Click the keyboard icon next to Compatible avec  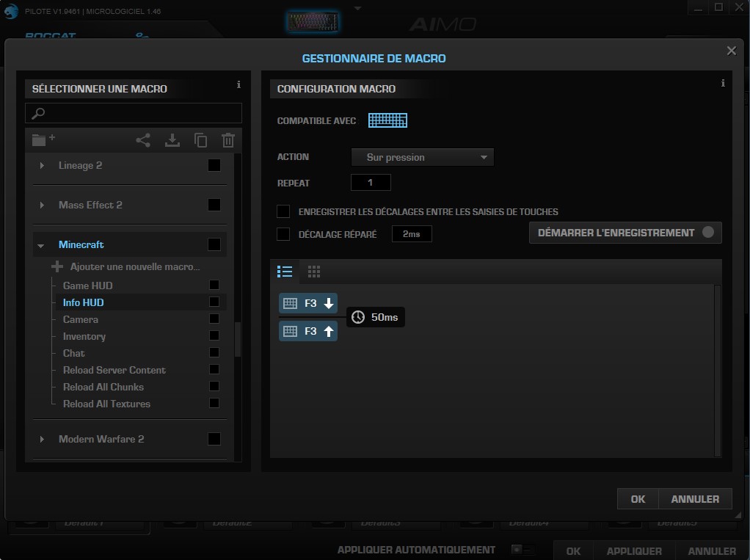click(387, 120)
